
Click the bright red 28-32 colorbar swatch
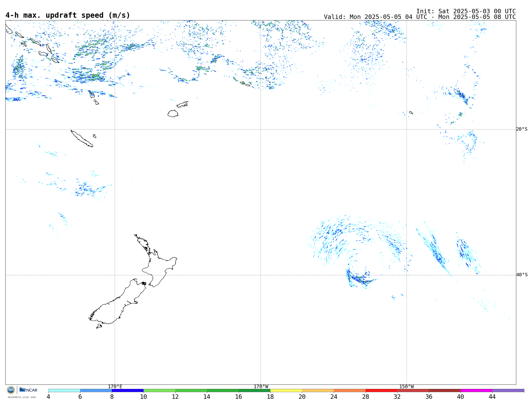(381, 390)
